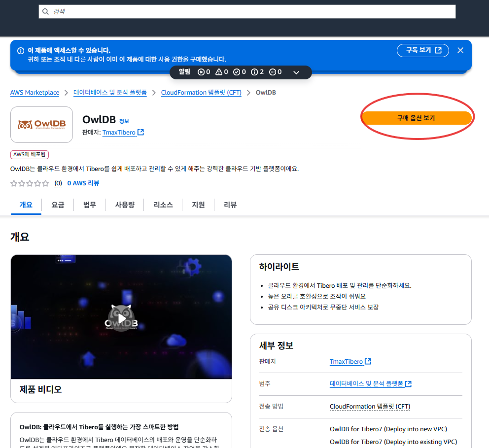Expand the 알림 notification bar chevron

click(x=296, y=72)
